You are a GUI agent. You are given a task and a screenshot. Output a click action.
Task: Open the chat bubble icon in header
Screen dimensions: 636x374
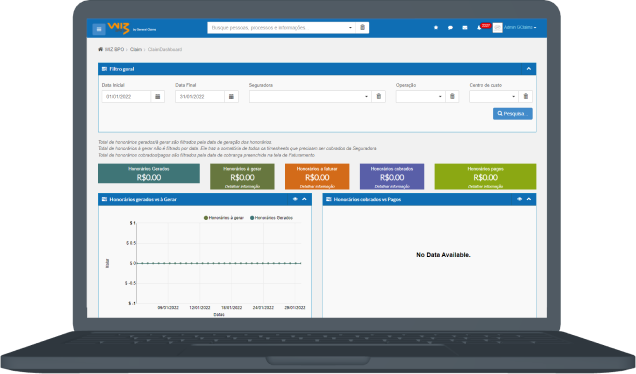coord(450,28)
